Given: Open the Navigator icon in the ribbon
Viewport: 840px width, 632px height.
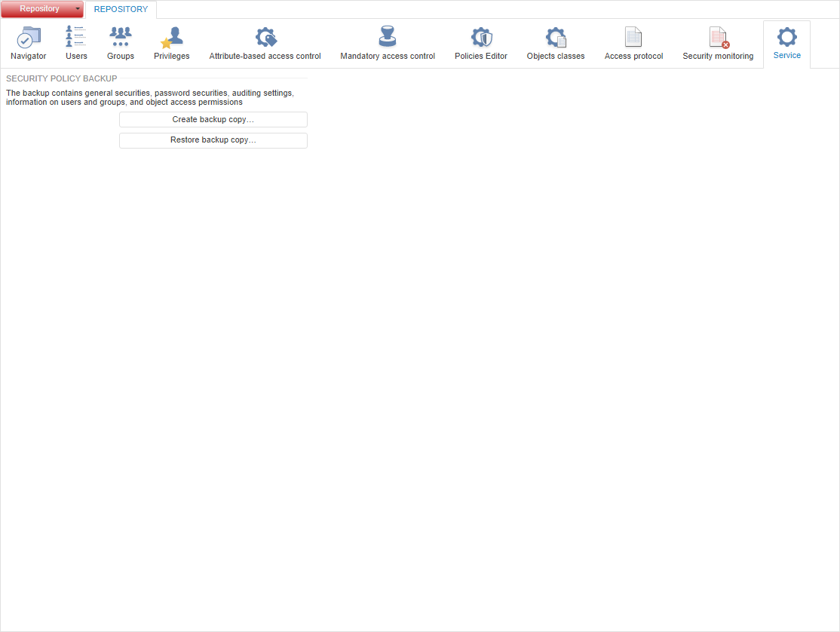Looking at the screenshot, I should (29, 37).
